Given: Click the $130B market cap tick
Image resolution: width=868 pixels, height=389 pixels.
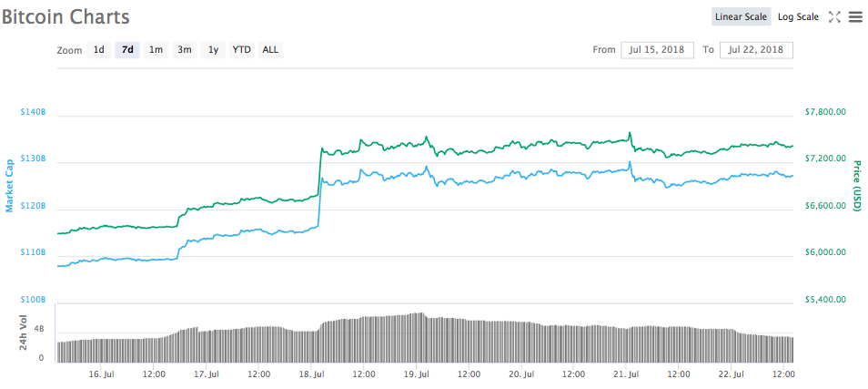Looking at the screenshot, I should [32, 159].
